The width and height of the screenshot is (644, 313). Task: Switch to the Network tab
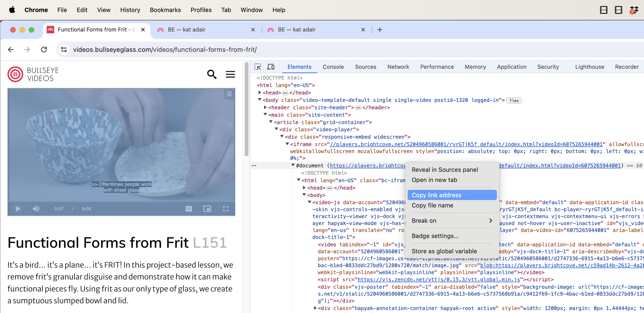(398, 67)
